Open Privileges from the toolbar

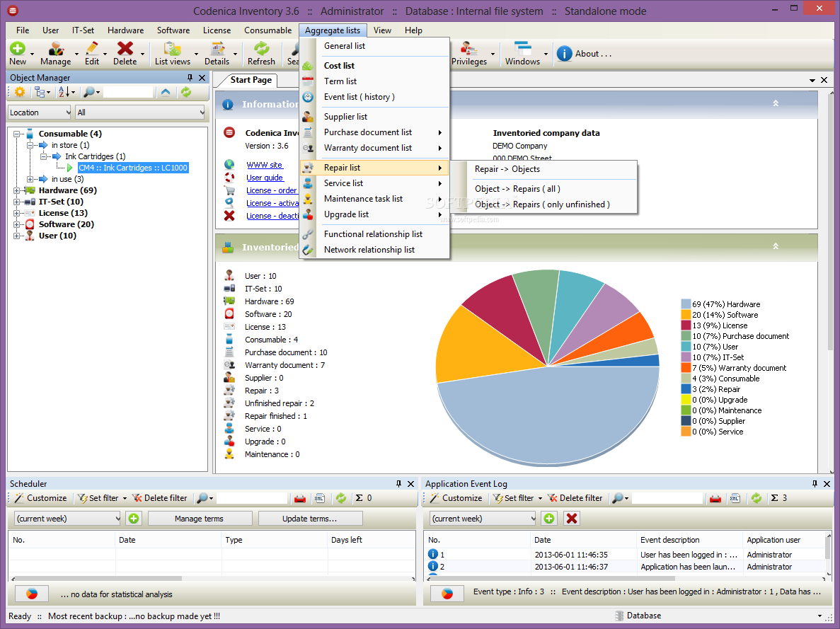469,54
